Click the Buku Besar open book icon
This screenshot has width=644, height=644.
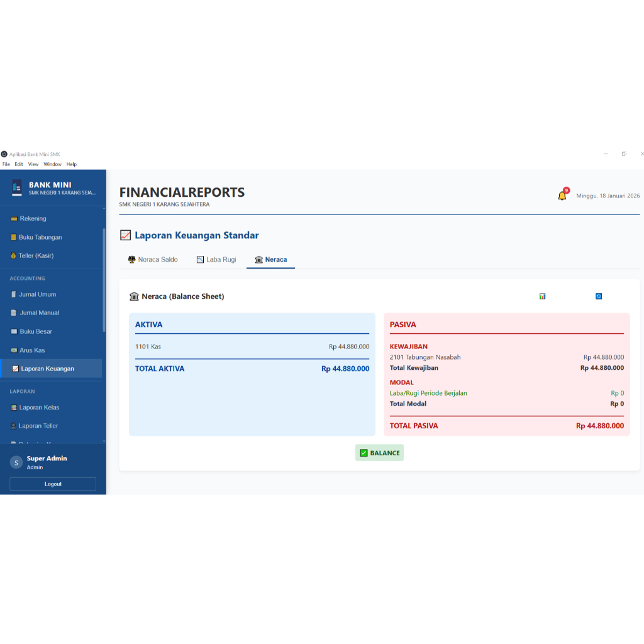point(14,331)
